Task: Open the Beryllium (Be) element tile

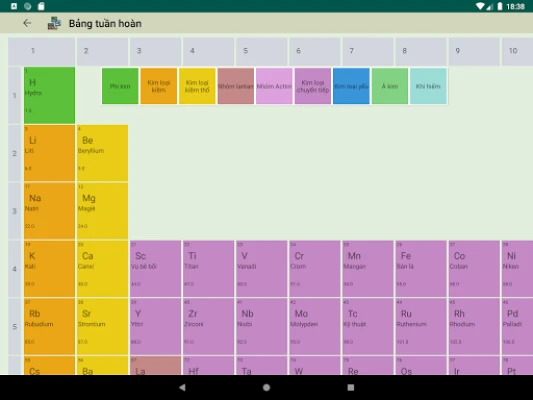Action: [102, 153]
